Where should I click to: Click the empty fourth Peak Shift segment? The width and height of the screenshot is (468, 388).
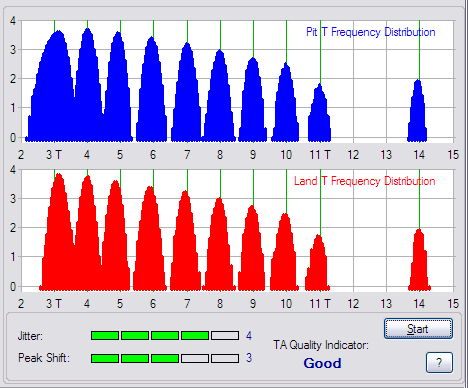coord(195,359)
